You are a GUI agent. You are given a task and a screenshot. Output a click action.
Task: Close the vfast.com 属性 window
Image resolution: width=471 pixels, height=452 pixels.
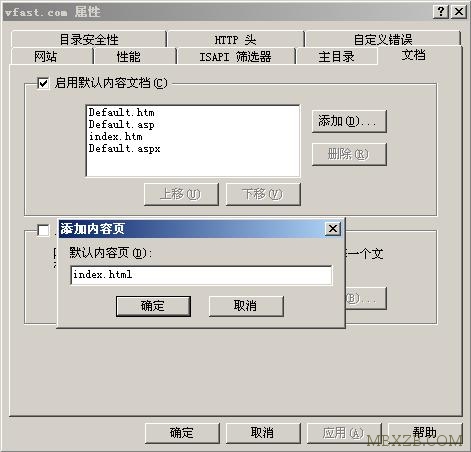pos(459,12)
